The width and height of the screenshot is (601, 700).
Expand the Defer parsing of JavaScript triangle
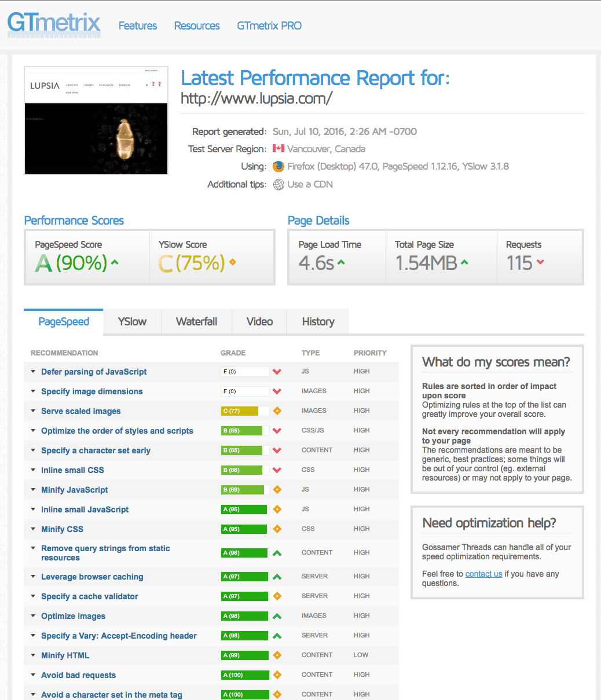pos(33,372)
